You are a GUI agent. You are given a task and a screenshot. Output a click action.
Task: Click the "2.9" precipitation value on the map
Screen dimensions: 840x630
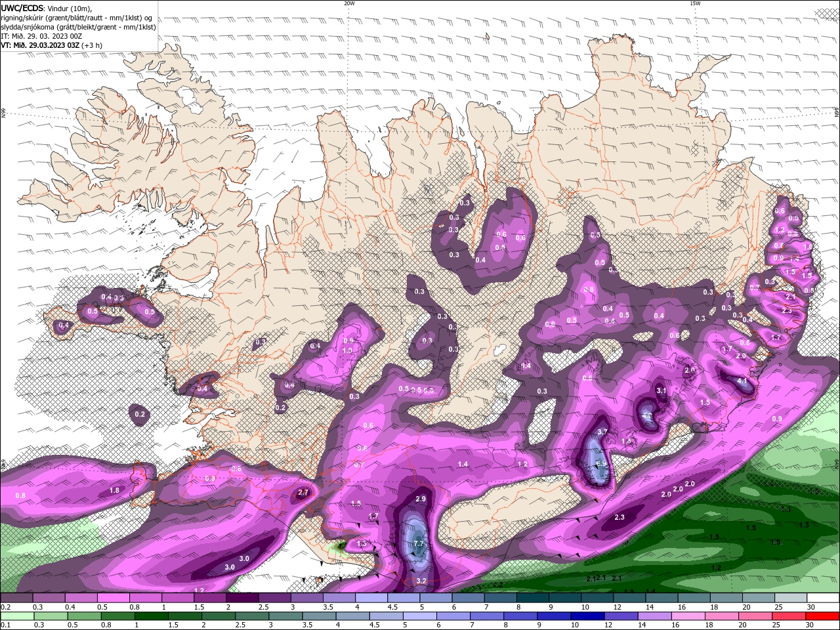(421, 499)
